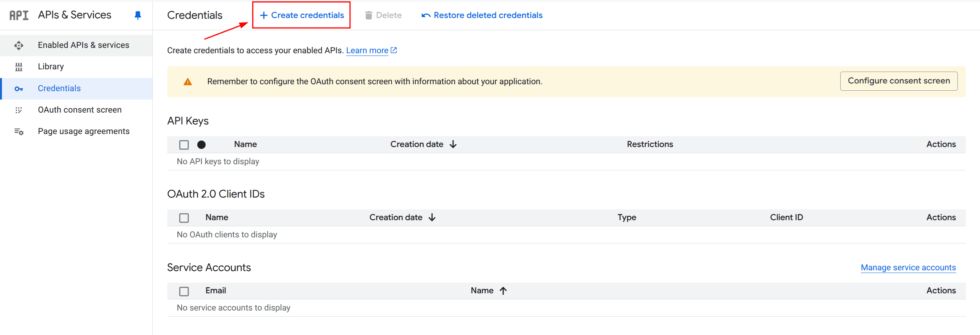980x335 pixels.
Task: Click the Email column header
Action: click(216, 291)
